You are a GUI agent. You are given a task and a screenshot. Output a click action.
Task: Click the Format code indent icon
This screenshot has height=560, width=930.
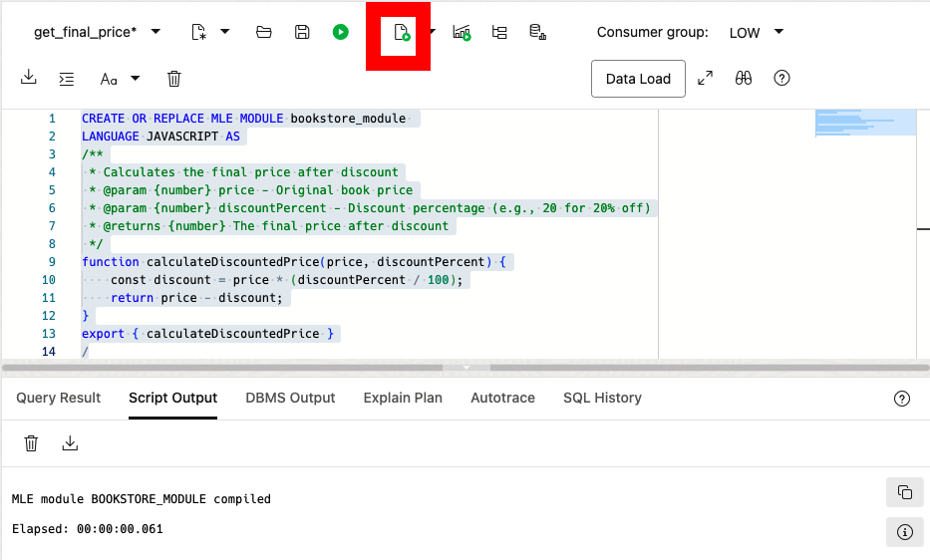67,79
